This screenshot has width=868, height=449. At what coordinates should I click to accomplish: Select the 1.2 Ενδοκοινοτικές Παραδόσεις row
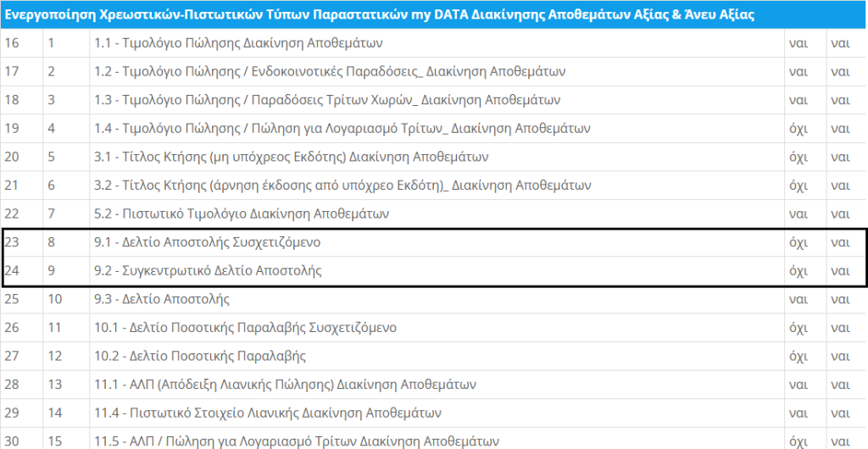point(434,71)
